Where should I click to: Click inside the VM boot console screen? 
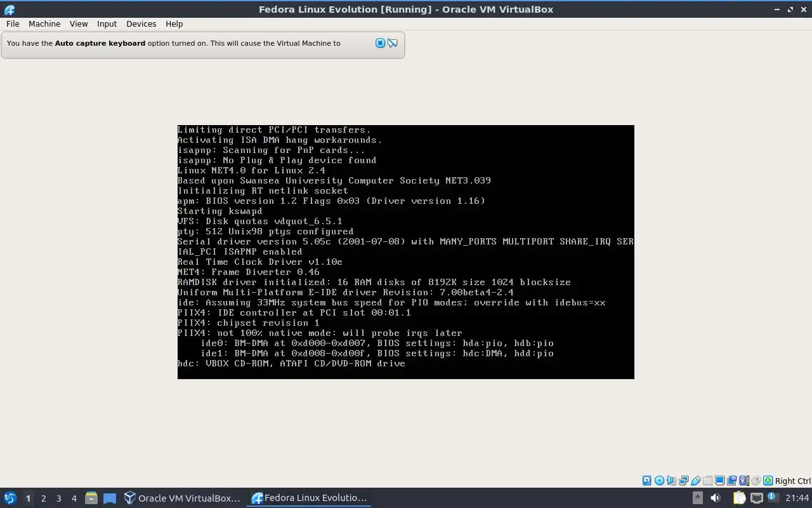406,252
